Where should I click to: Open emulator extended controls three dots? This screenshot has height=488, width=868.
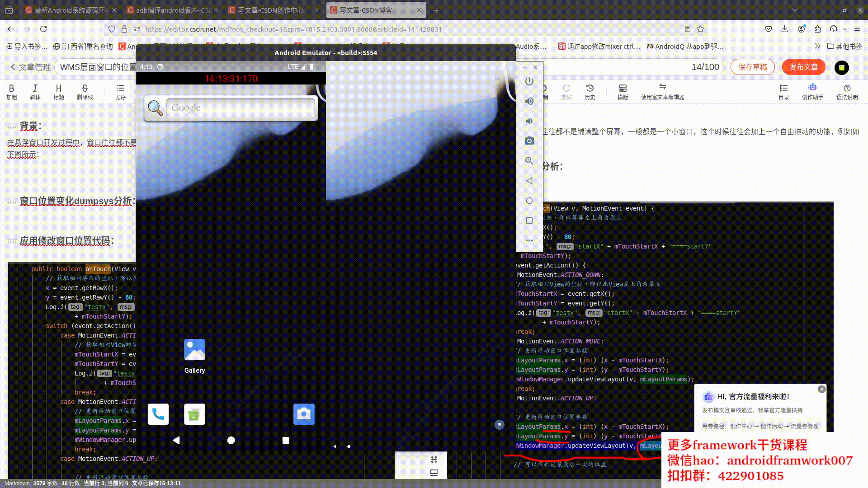pos(529,240)
